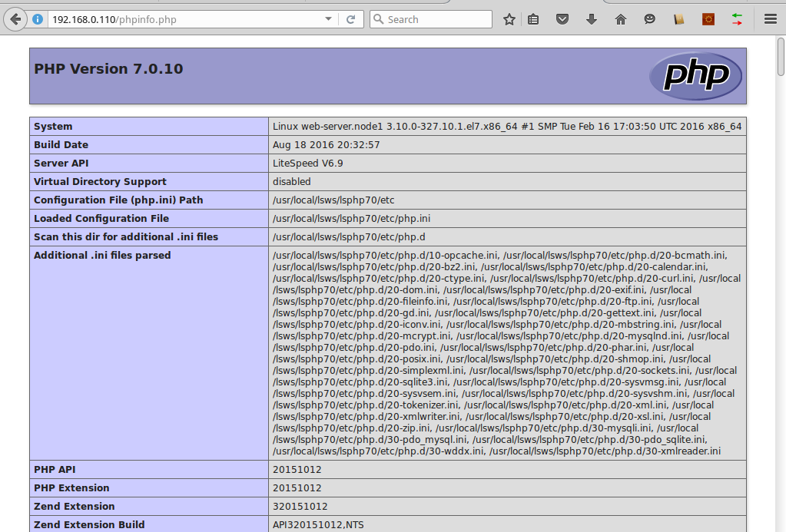This screenshot has width=786, height=532.
Task: Select the PHP Version 7.0.10 heading
Action: (x=108, y=68)
